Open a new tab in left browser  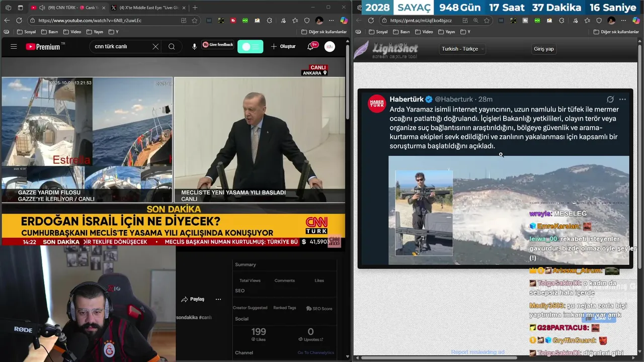pyautogui.click(x=195, y=8)
